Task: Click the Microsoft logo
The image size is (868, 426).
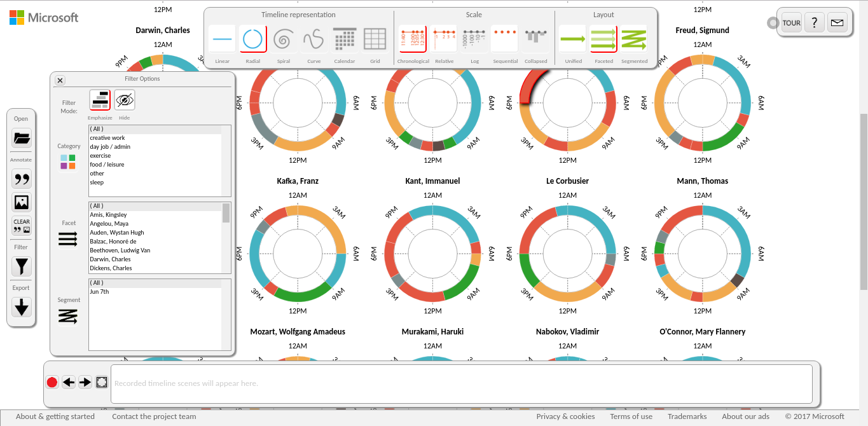Action: [44, 18]
